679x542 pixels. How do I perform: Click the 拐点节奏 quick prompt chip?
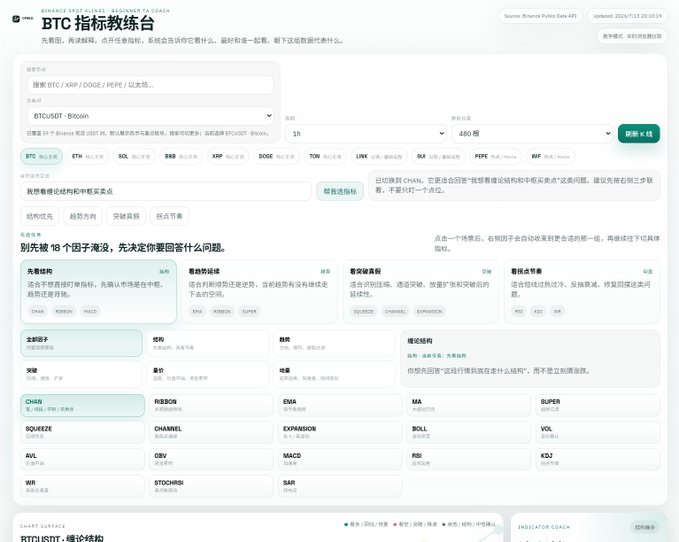tap(169, 216)
